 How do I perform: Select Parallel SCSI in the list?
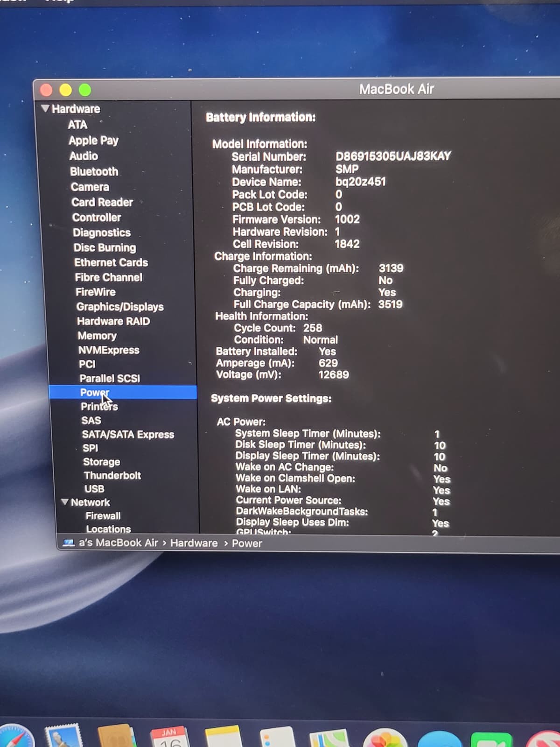coord(110,378)
